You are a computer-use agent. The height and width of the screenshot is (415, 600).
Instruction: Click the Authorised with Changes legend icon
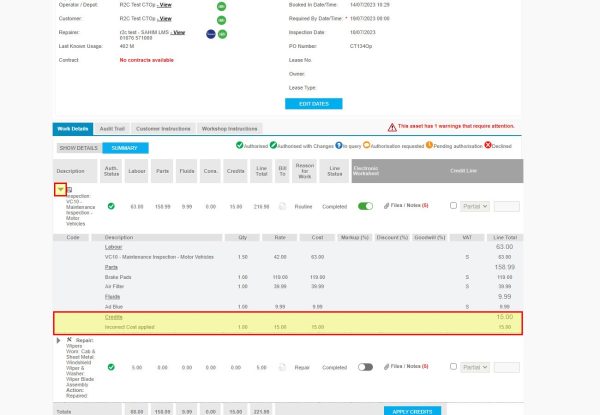273,145
